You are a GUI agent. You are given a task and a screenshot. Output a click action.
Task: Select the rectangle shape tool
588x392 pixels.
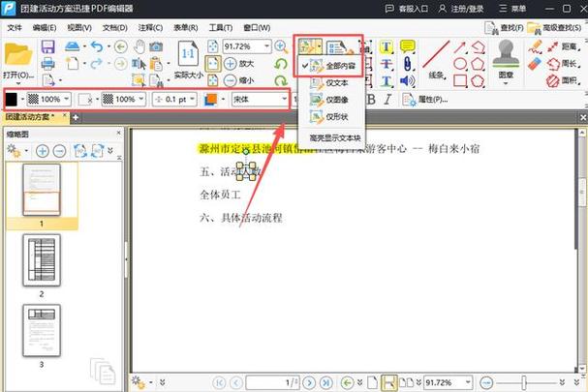[460, 80]
